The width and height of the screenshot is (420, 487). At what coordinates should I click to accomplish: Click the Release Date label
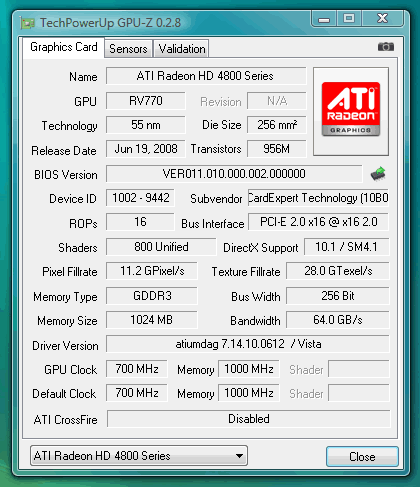pyautogui.click(x=64, y=151)
